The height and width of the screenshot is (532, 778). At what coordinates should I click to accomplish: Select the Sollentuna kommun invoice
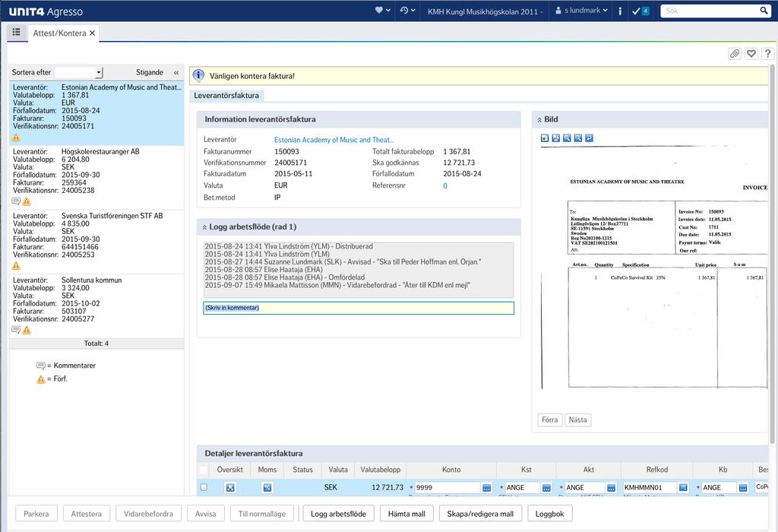pos(96,306)
